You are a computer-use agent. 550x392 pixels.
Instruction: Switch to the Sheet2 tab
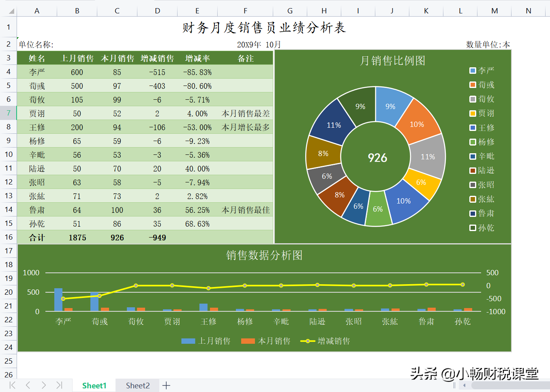(137, 386)
